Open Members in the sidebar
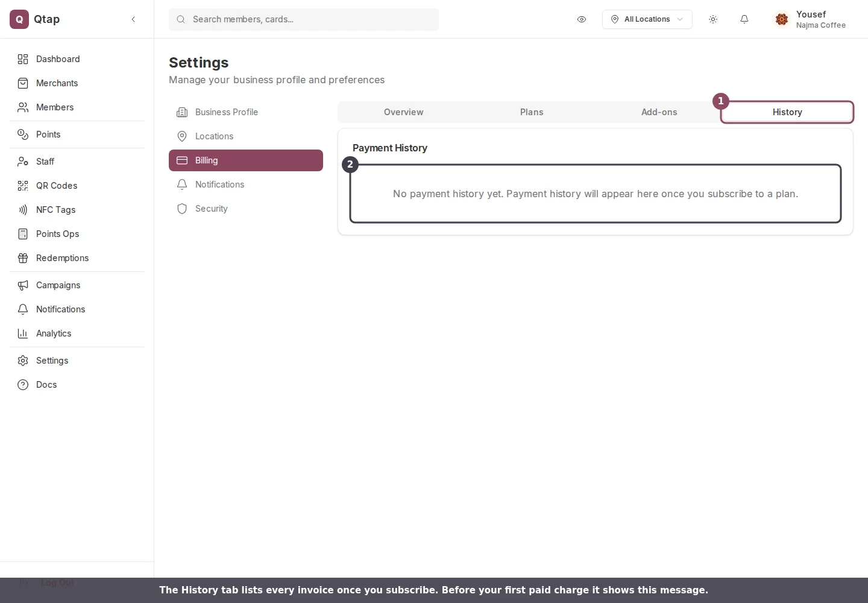Viewport: 868px width, 603px height. (77, 107)
